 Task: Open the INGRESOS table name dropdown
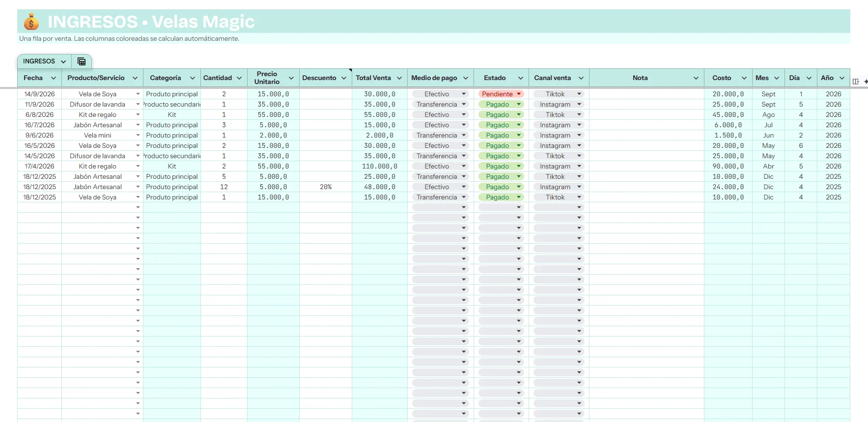(x=63, y=61)
